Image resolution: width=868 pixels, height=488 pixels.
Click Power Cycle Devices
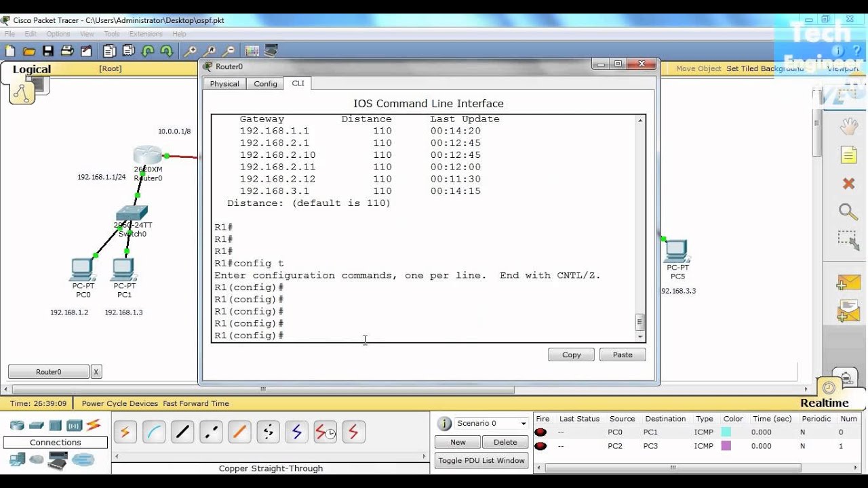(119, 403)
